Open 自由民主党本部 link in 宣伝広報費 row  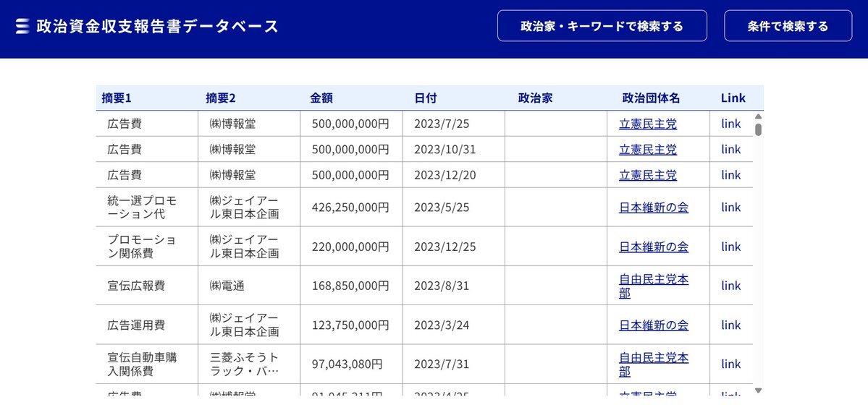click(654, 286)
